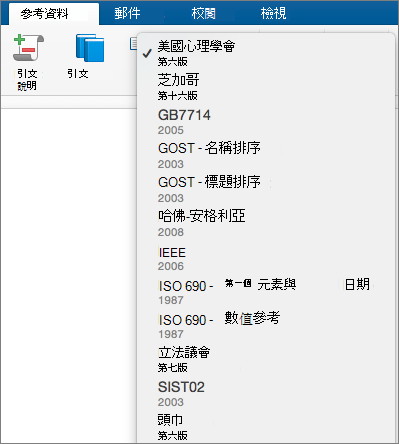The width and height of the screenshot is (399, 444).
Task: Pick IEEE 2006 citation style
Action: coord(266,258)
